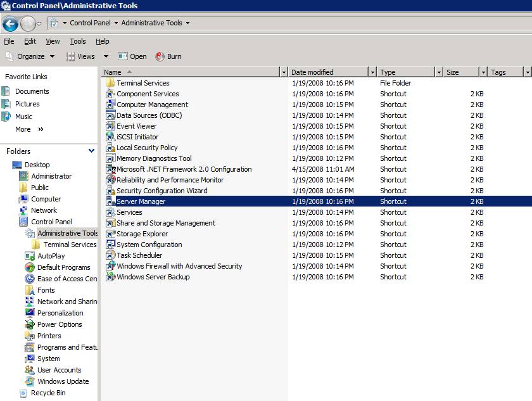Click the Pictures favorite link icon
Image resolution: width=532 pixels, height=401 pixels.
[x=6, y=104]
